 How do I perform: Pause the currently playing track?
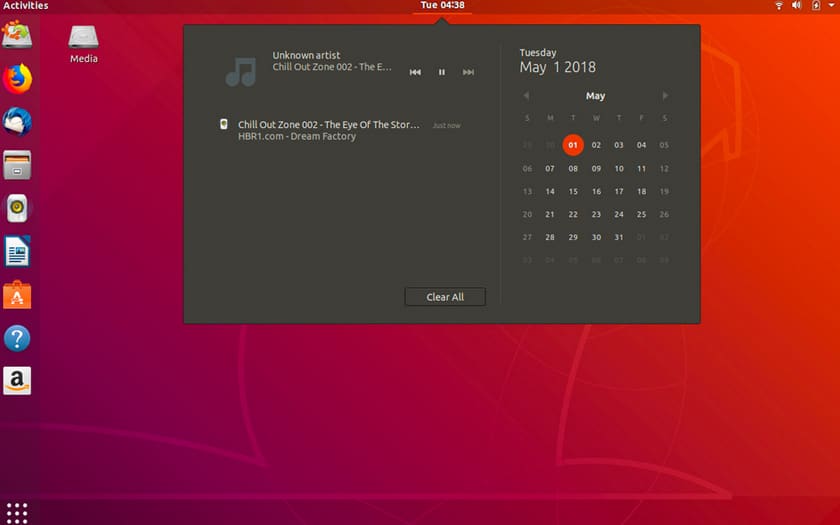[x=441, y=72]
